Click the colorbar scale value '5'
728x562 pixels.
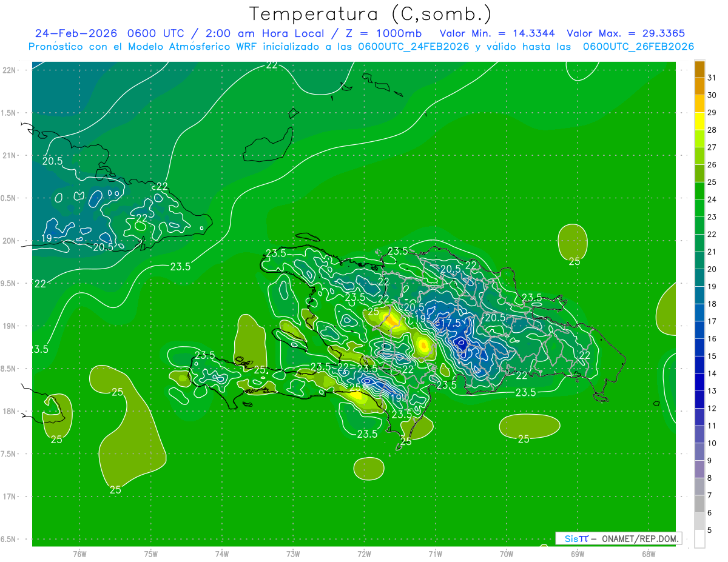(x=710, y=530)
